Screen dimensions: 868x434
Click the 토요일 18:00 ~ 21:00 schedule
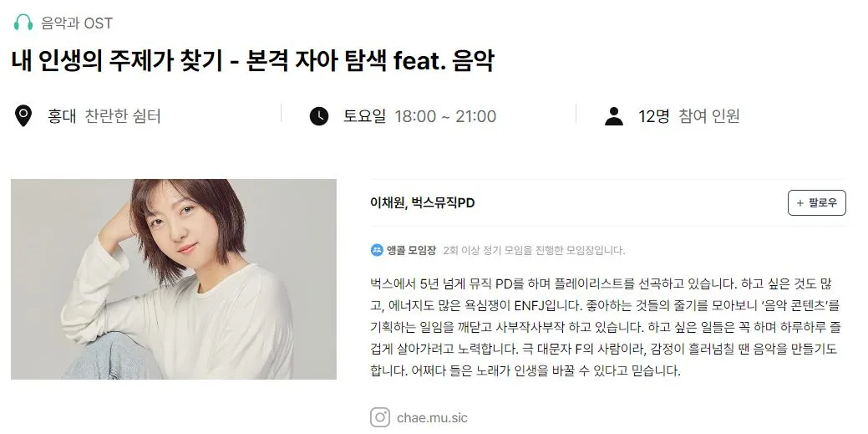(x=419, y=116)
